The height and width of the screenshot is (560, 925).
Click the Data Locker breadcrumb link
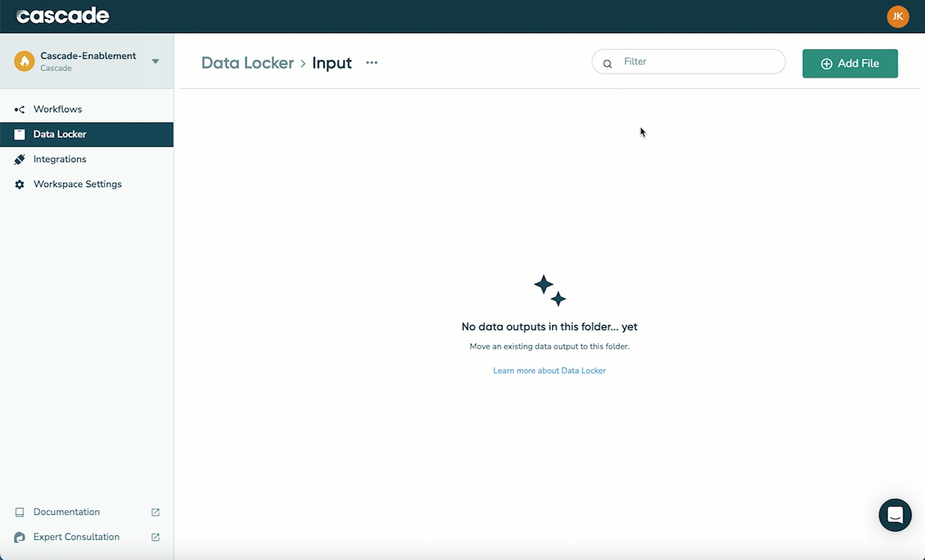coord(248,62)
